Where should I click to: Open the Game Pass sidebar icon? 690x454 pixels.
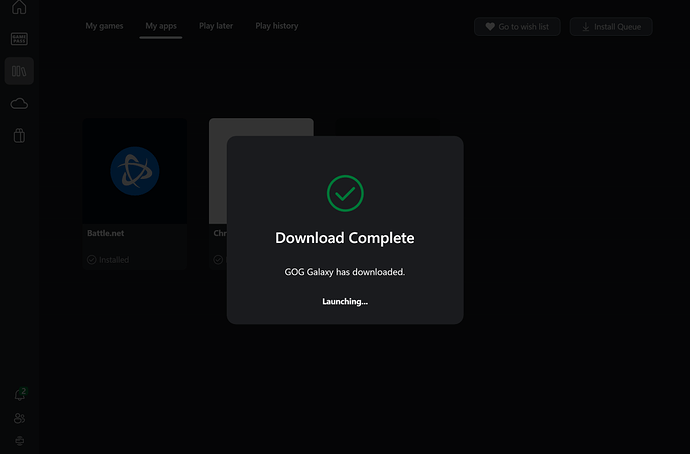tap(19, 39)
